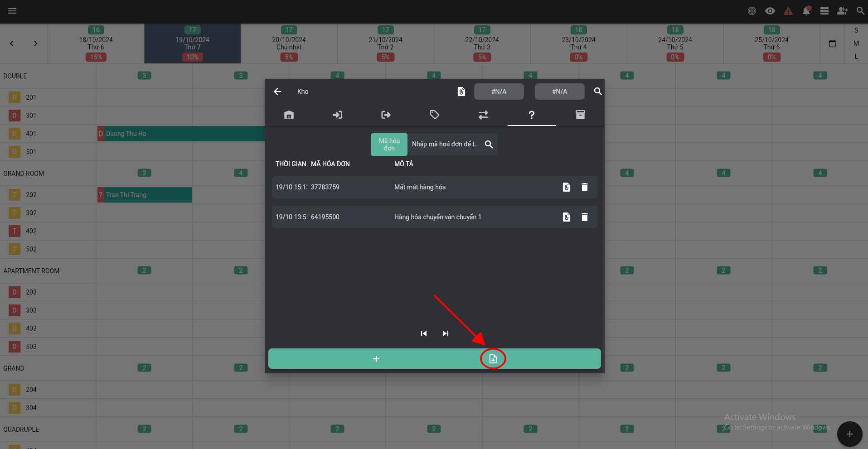
Task: Open the notification bell
Action: pos(806,11)
